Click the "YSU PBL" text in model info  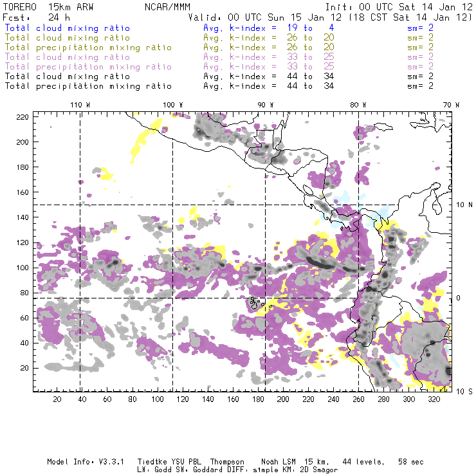point(187,462)
